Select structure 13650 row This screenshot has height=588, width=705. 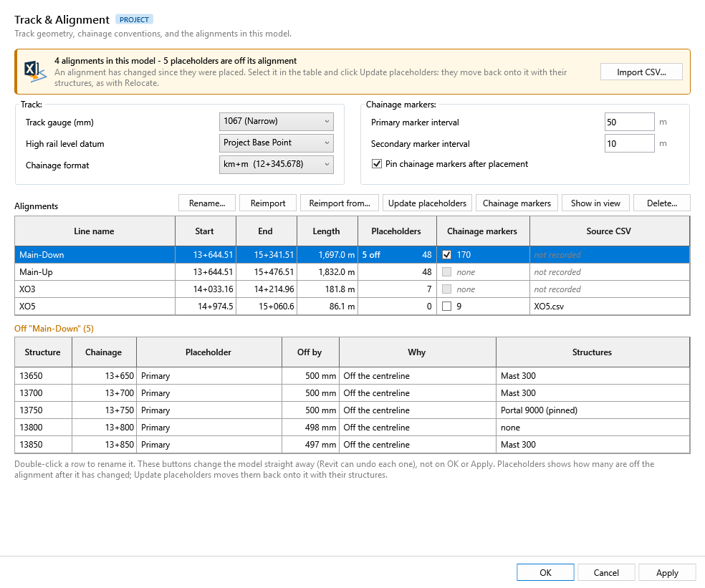[x=352, y=376]
